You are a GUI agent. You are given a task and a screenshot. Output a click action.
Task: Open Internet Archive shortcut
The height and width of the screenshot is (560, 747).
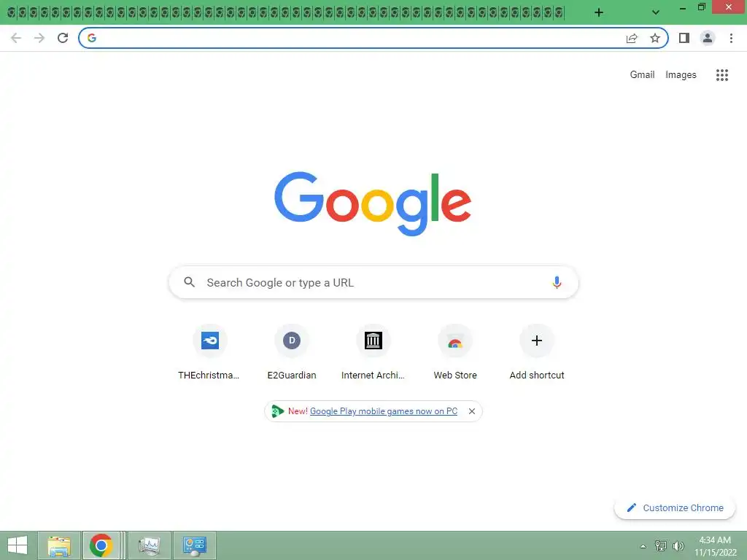[x=373, y=352]
